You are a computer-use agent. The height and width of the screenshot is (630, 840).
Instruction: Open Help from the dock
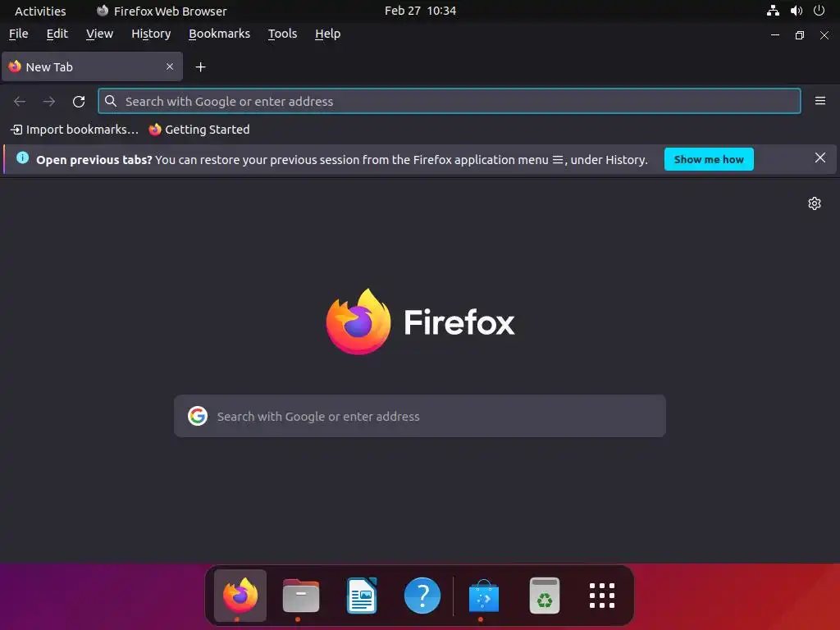coord(422,596)
